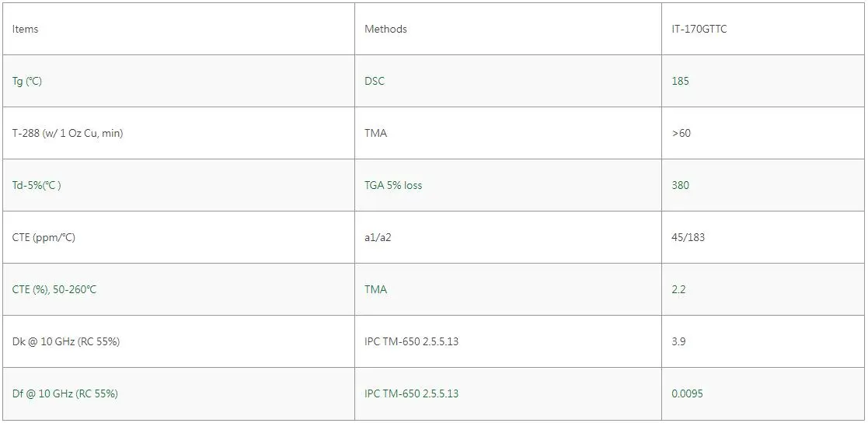Select the Tg value "185"
868x423 pixels.
(x=680, y=81)
